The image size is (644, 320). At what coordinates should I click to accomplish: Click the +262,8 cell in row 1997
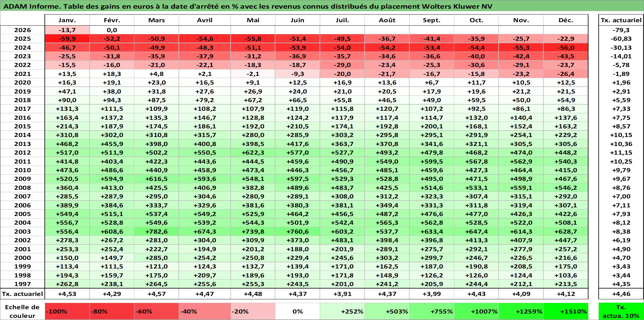point(67,284)
